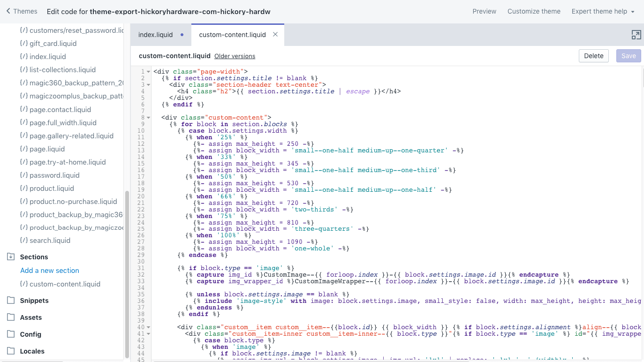Click the sidebar vertical scrollbar
Image resolution: width=644 pixels, height=362 pixels.
[127, 274]
